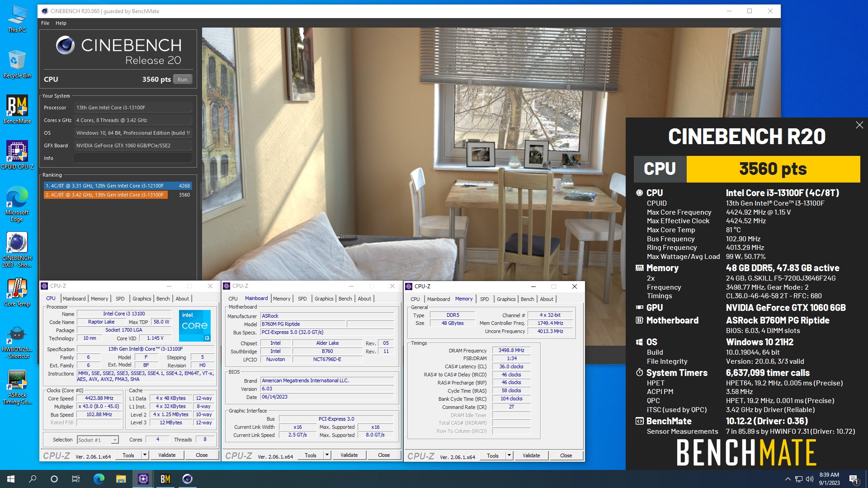The image size is (868, 488).
Task: Close the BenchMate result overlay
Action: pyautogui.click(x=859, y=125)
